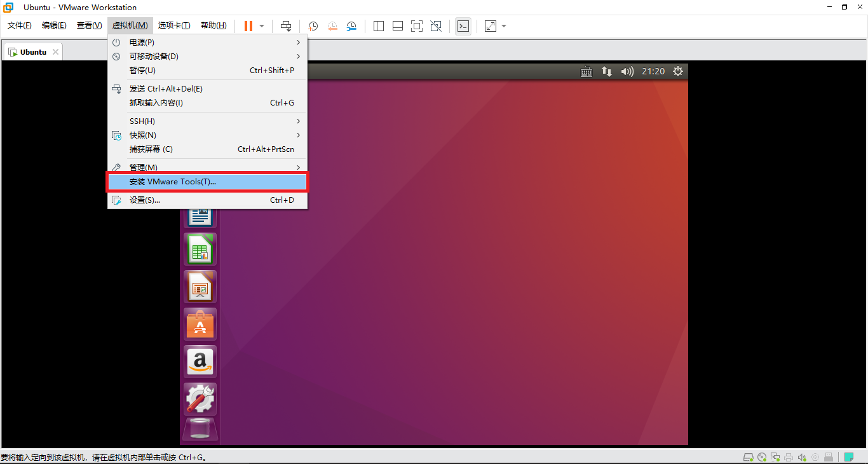Click Ubuntu network indicator in top panel
The width and height of the screenshot is (868, 464).
point(607,72)
